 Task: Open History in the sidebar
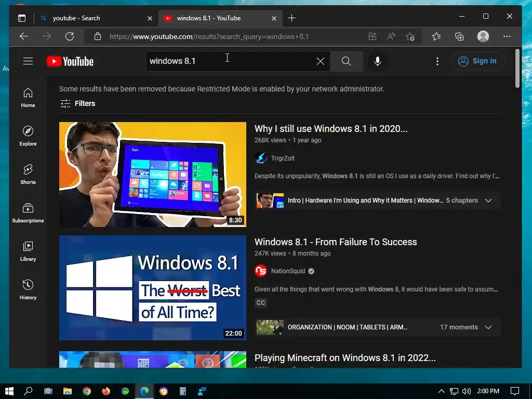(28, 289)
